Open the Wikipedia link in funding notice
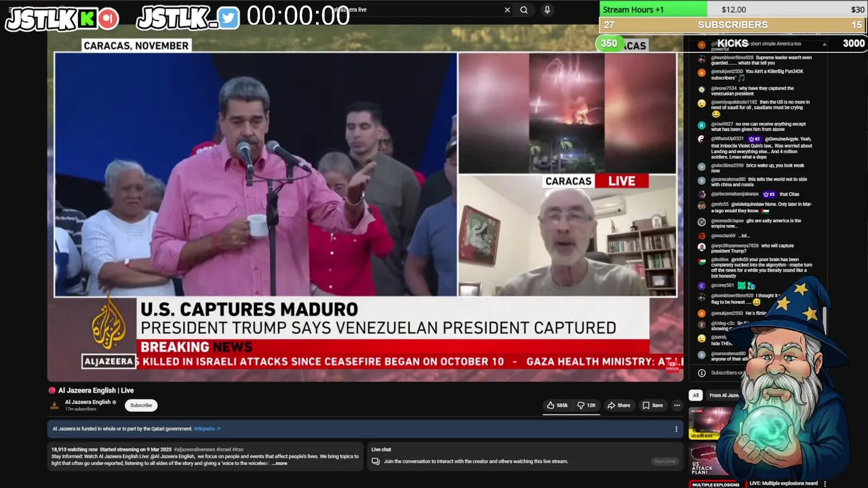 (x=207, y=429)
